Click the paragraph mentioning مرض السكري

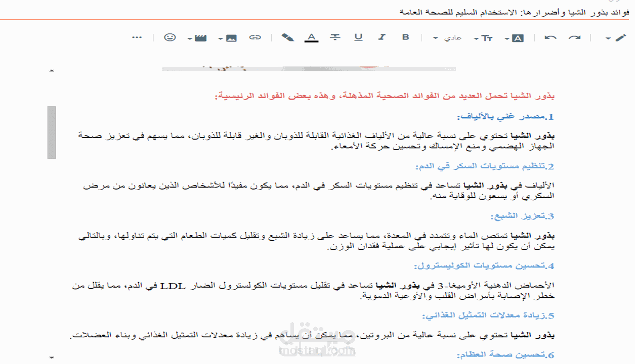(319, 191)
